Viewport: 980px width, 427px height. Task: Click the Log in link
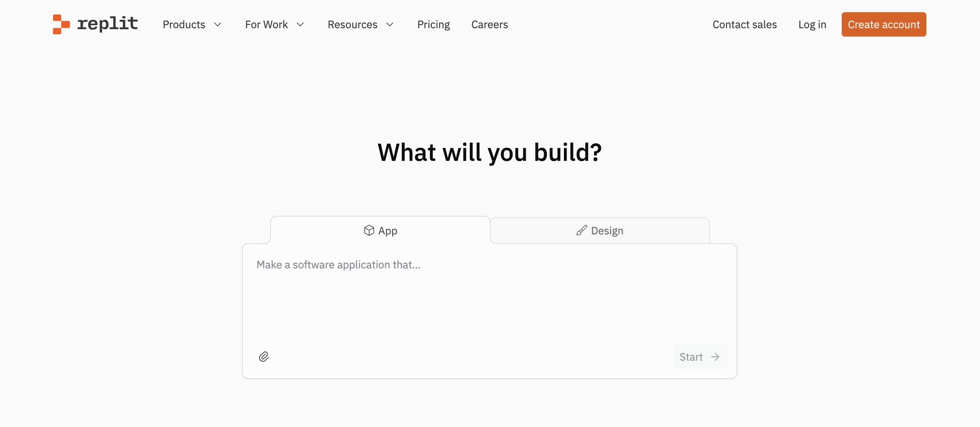coord(812,25)
